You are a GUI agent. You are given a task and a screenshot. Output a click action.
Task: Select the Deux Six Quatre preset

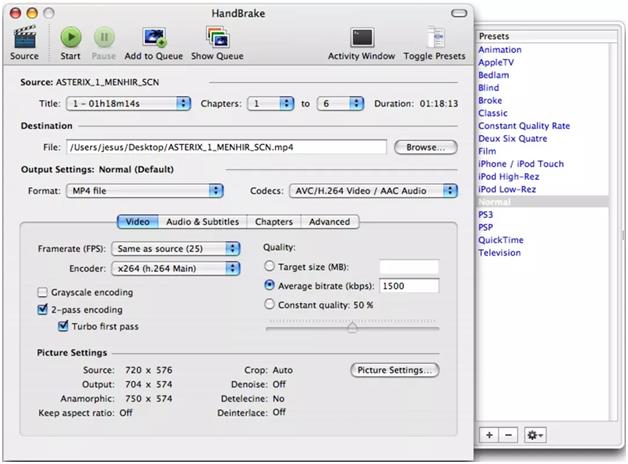[x=513, y=139]
